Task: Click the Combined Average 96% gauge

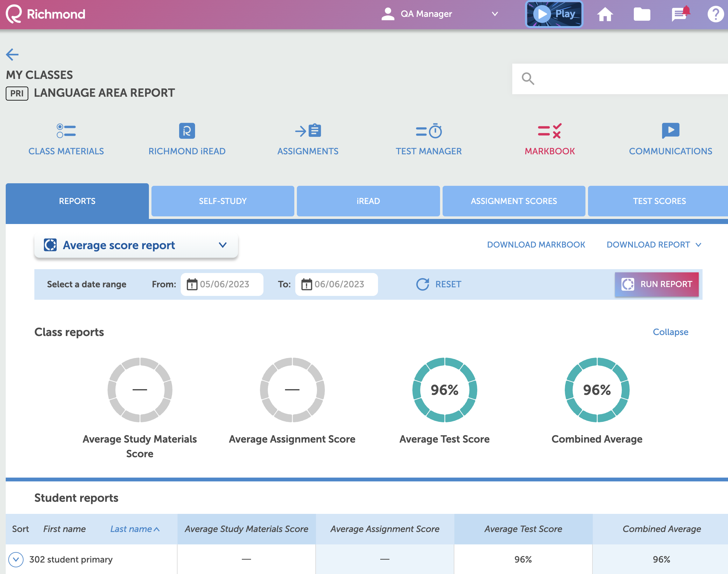Action: [x=597, y=390]
